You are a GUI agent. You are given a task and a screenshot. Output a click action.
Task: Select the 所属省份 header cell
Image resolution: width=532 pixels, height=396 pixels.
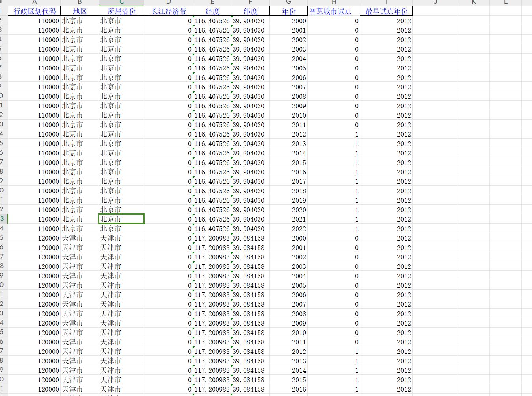121,11
